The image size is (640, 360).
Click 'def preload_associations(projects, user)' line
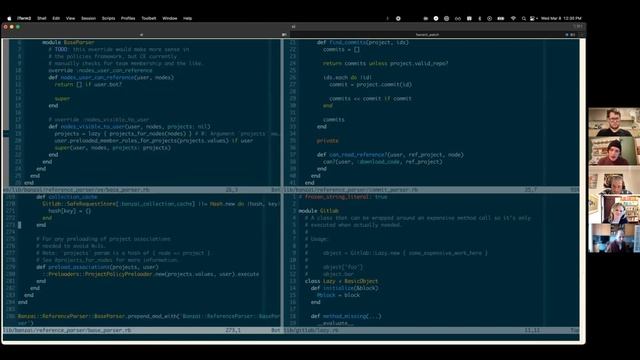pyautogui.click(x=97, y=267)
